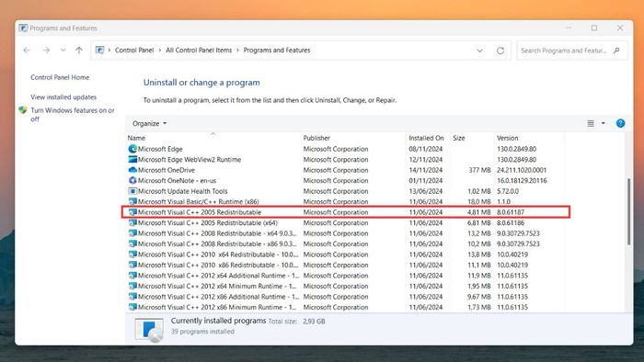The height and width of the screenshot is (362, 644).
Task: Click version 16.0.18129.20116 cell
Action: [x=522, y=181]
